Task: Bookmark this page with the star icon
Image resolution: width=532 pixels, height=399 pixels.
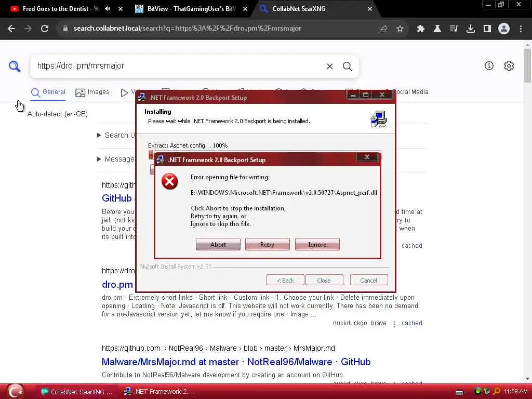Action: coord(400,29)
